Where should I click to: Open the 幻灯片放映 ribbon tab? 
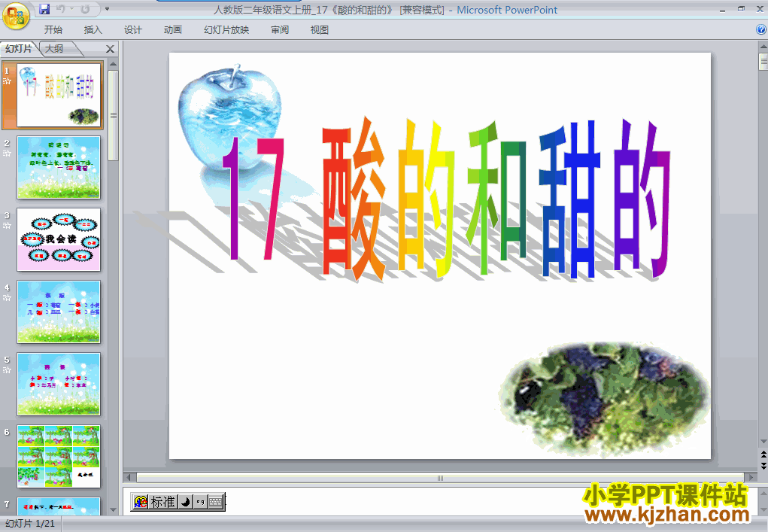click(x=226, y=30)
